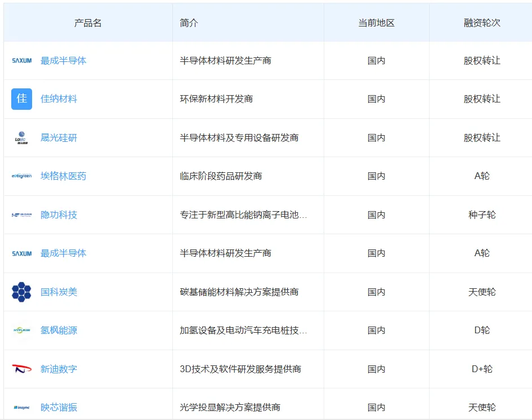
Task: Select the description 环保新材料开发商
Action: (x=216, y=99)
